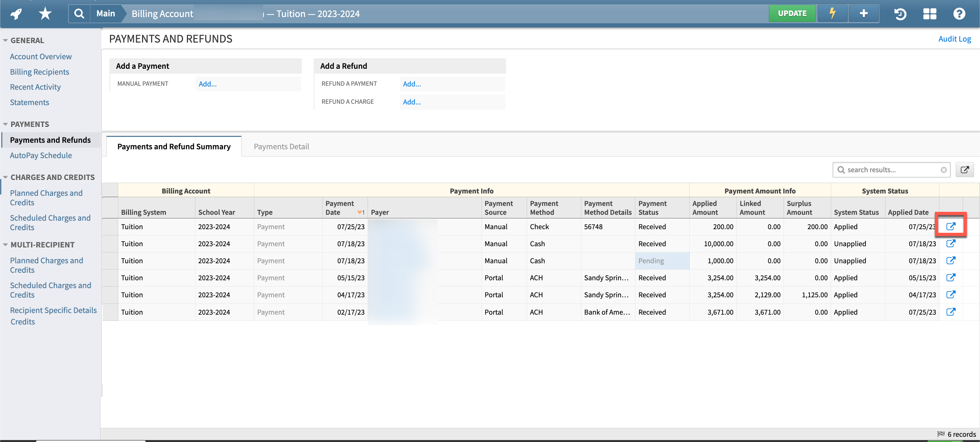Open the history icon in the top bar

point(900,13)
